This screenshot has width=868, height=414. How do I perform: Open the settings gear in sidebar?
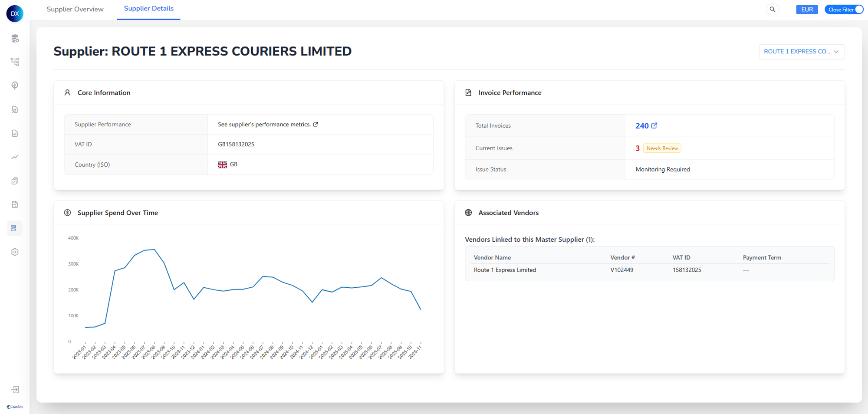(15, 252)
